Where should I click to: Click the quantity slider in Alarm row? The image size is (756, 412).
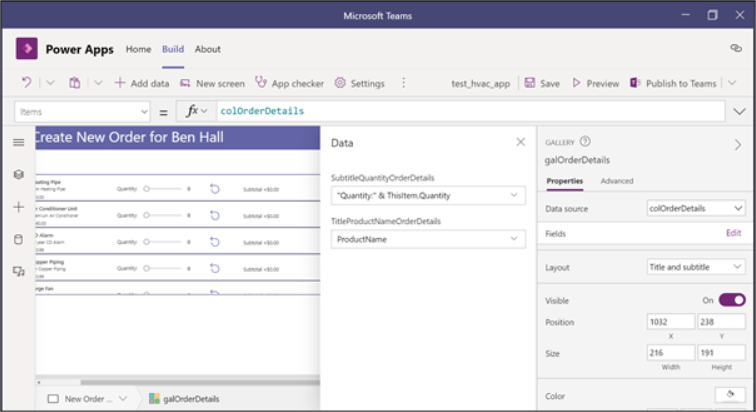pos(163,242)
